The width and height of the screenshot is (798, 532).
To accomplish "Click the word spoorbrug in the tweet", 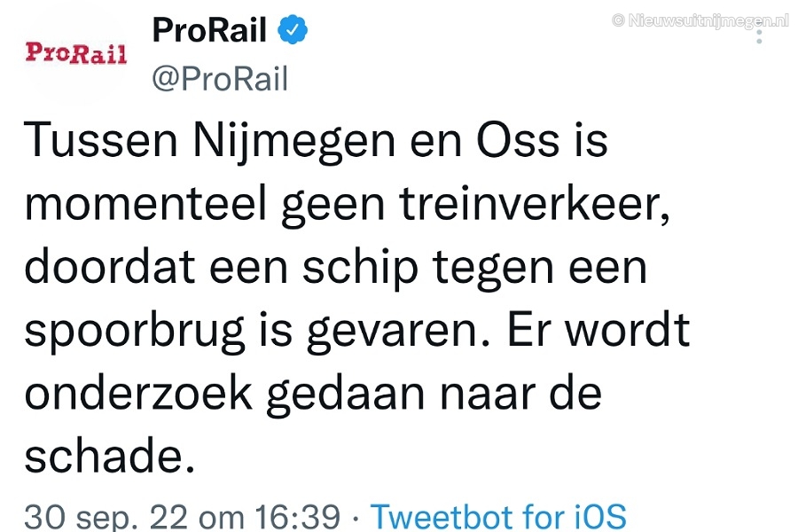I will pyautogui.click(x=135, y=332).
